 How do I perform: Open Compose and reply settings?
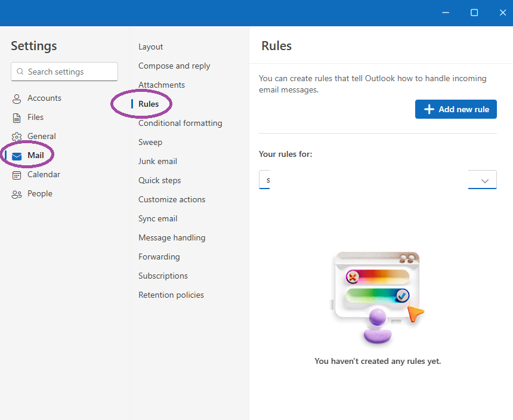pyautogui.click(x=174, y=66)
